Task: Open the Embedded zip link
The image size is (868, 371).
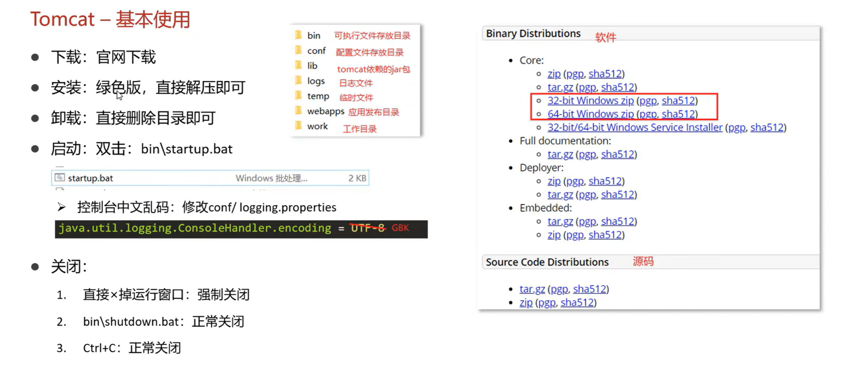Action: pos(554,235)
